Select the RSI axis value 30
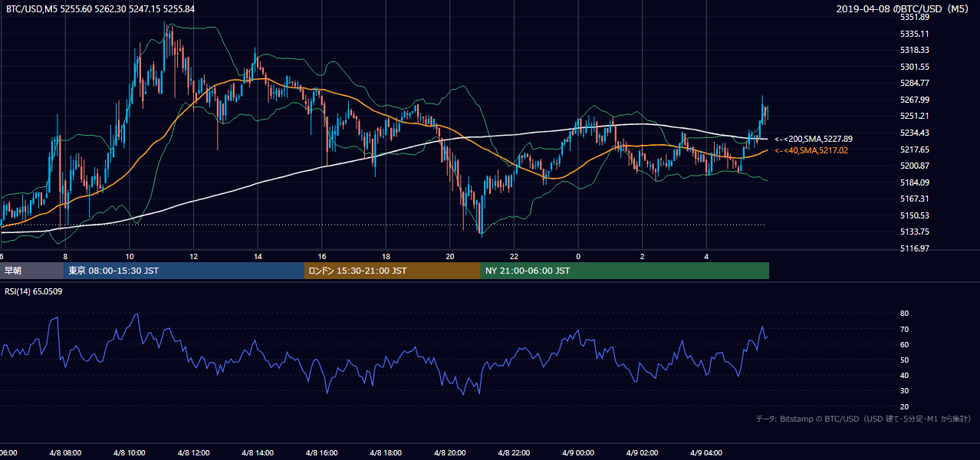 904,391
